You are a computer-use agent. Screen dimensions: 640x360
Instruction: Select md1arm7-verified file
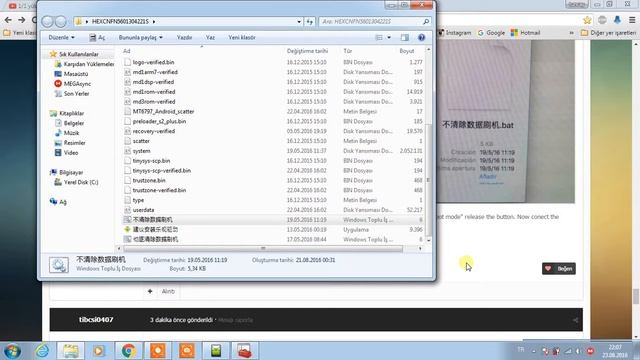coord(155,72)
